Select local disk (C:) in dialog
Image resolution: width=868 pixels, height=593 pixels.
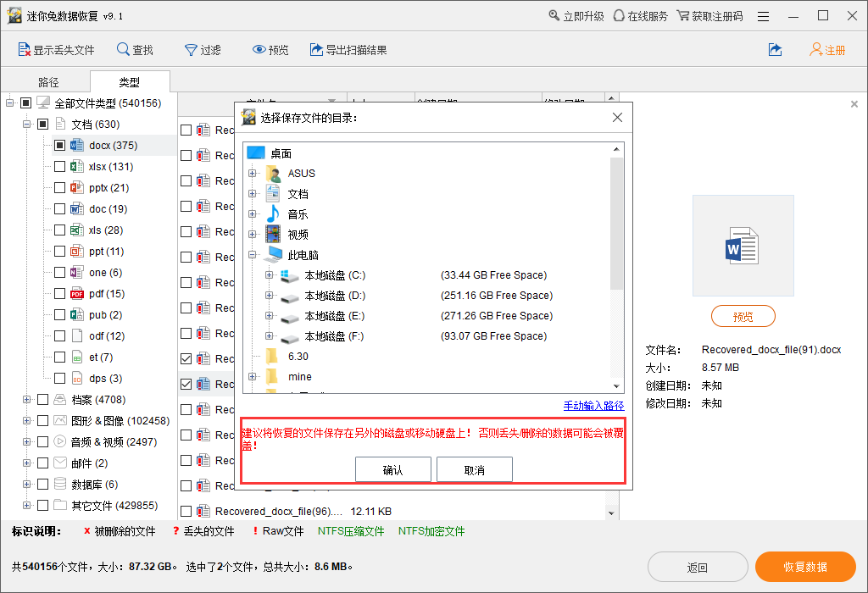pos(335,275)
